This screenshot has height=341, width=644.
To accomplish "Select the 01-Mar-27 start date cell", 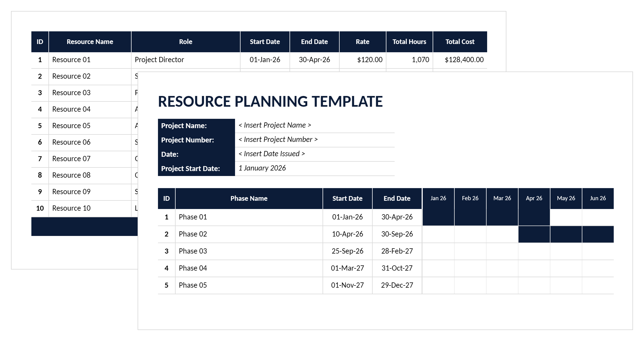I will coord(347,268).
